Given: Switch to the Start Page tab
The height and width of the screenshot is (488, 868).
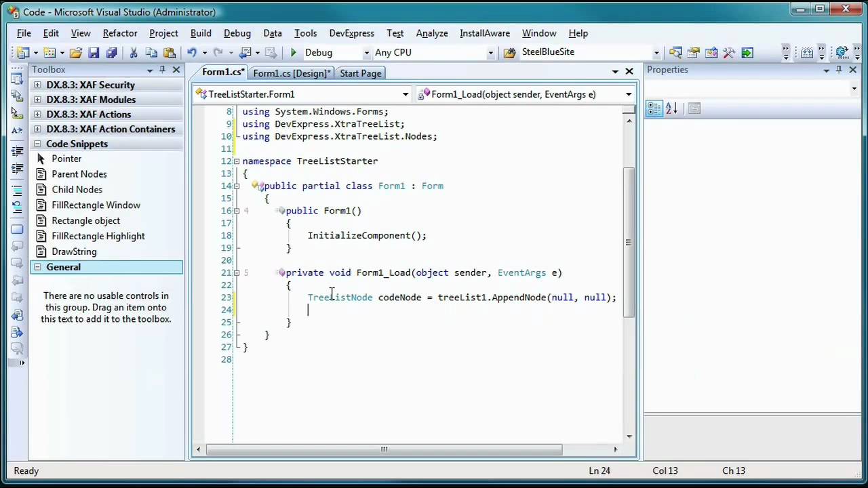Looking at the screenshot, I should [360, 73].
